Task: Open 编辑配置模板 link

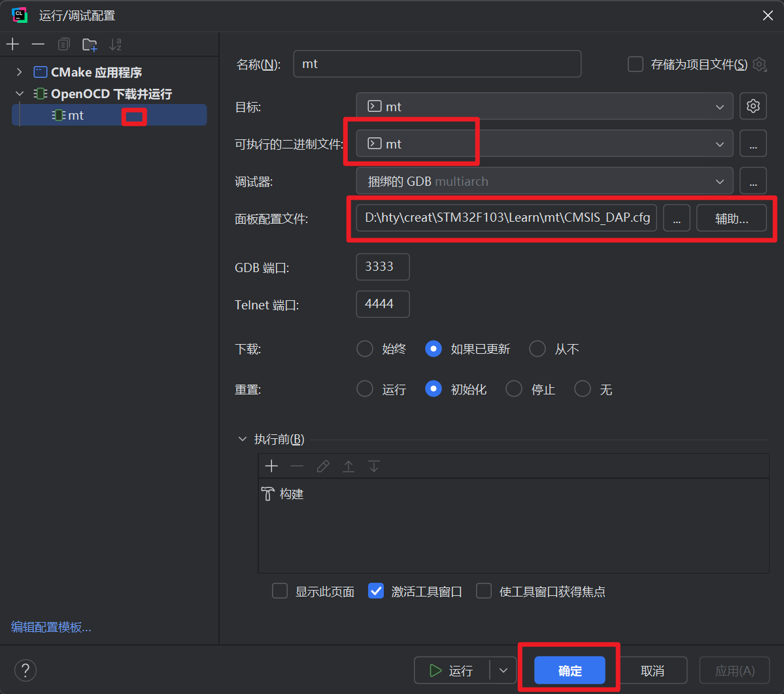Action: coord(51,627)
